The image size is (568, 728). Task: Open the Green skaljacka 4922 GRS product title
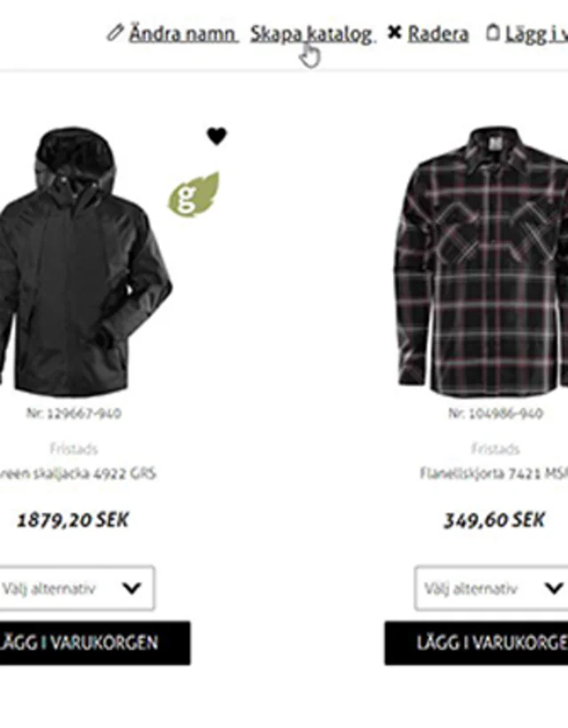77,474
